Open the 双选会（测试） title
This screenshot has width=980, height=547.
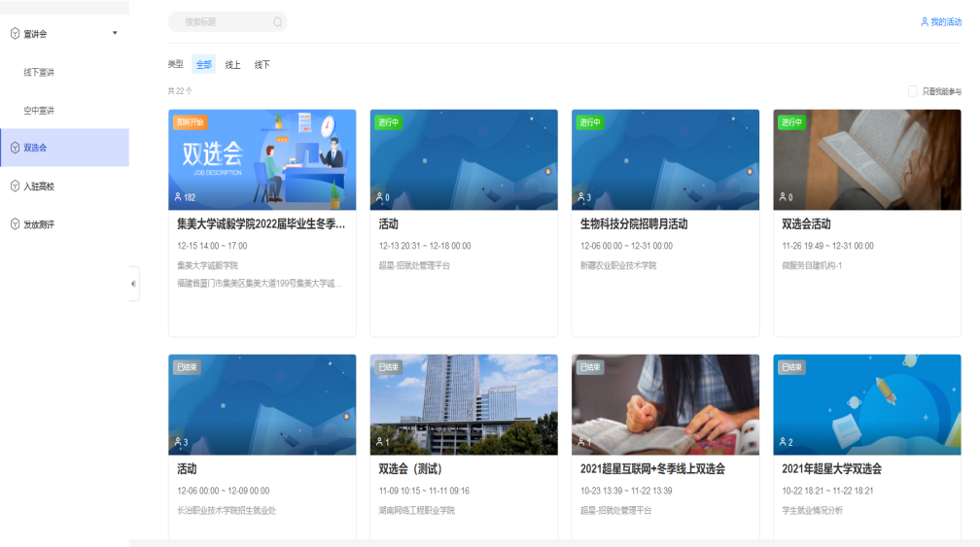click(x=410, y=468)
